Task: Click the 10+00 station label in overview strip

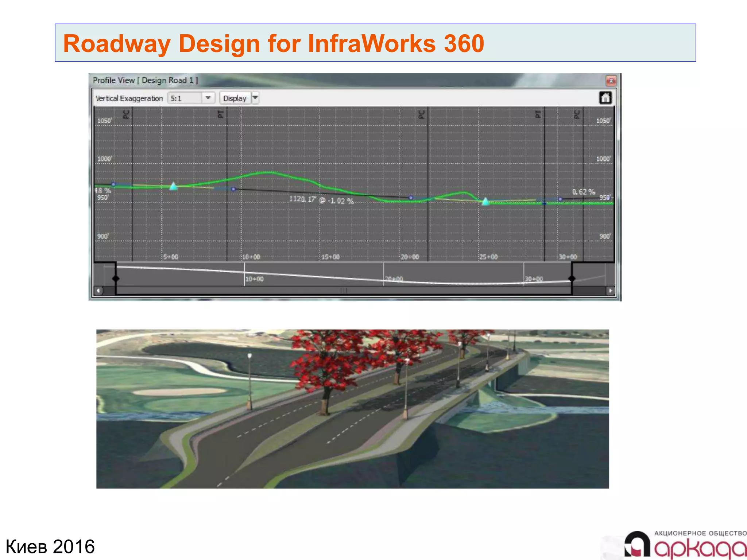Action: coord(254,279)
